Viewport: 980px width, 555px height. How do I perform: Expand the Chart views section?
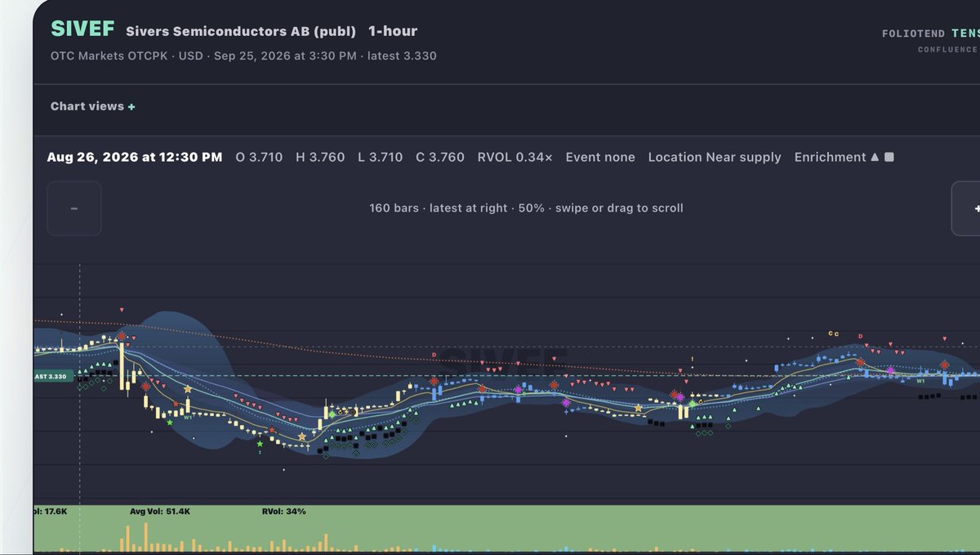pyautogui.click(x=93, y=106)
